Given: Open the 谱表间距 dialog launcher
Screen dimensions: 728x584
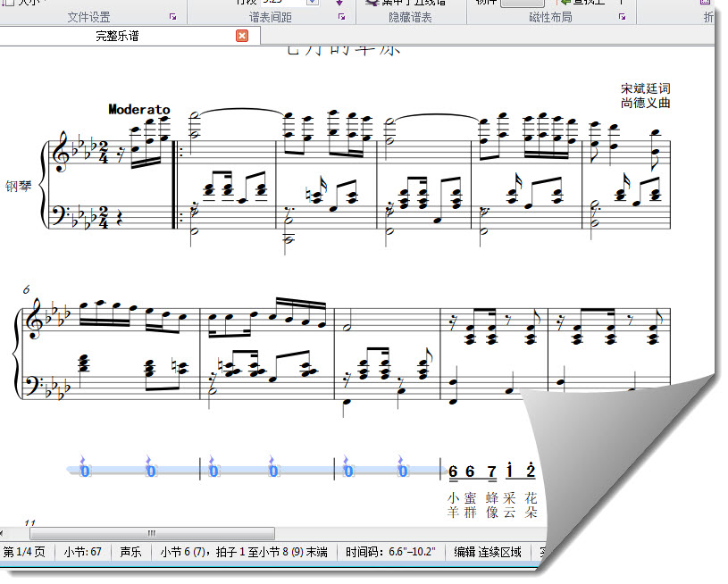Looking at the screenshot, I should (341, 17).
